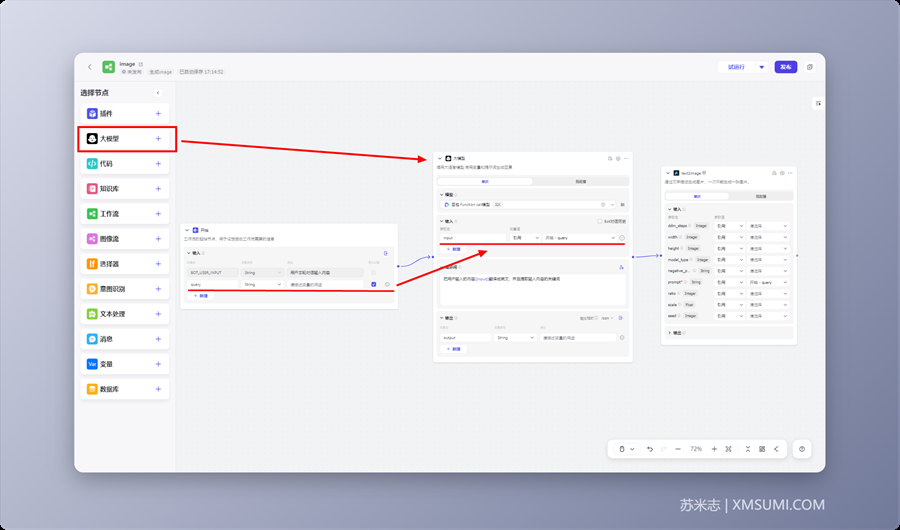The height and width of the screenshot is (530, 900).
Task: Add a 选择器 selector node
Action: [158, 264]
